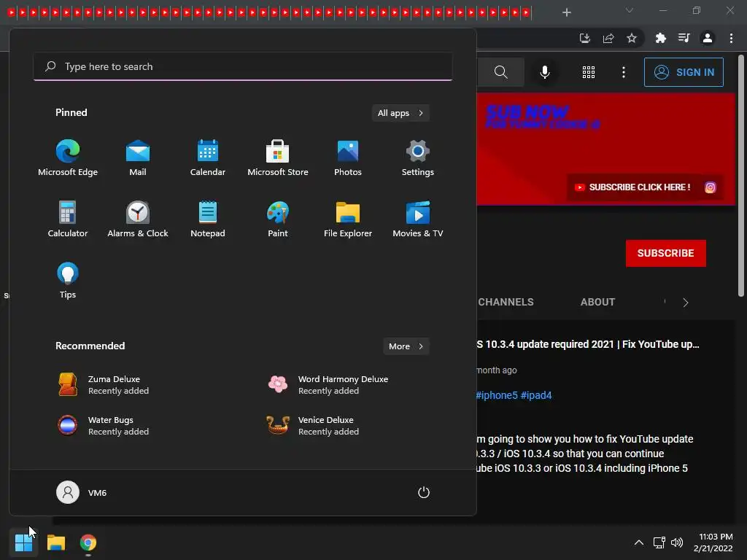Click the #ipad4 hashtag
Viewport: 747px width, 560px height.
[536, 395]
